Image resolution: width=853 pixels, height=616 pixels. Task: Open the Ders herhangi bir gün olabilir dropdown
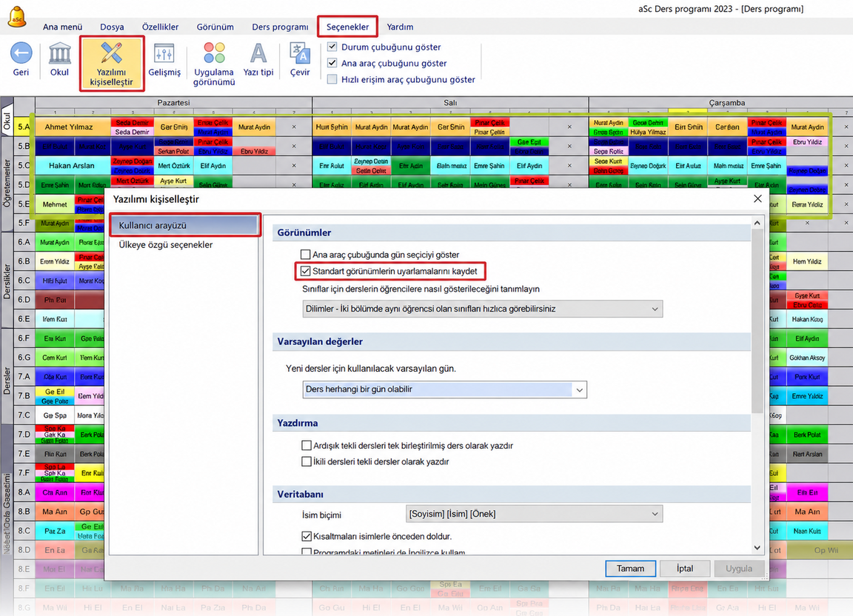click(444, 389)
